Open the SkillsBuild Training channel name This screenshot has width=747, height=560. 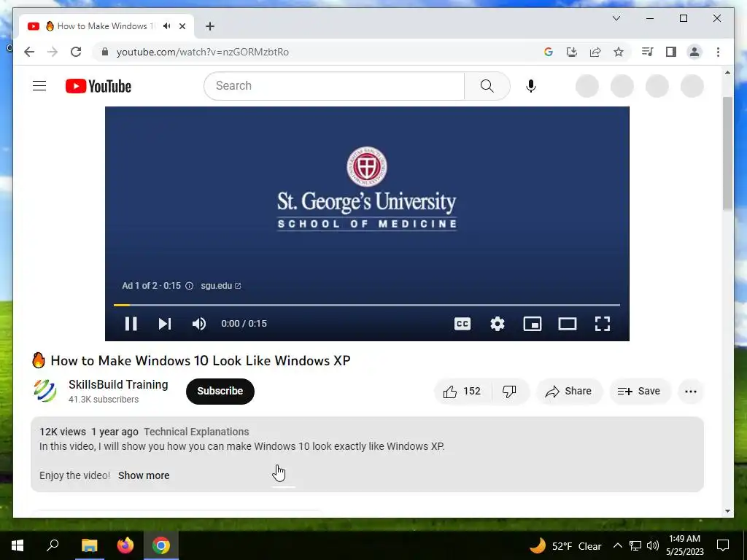pos(118,384)
